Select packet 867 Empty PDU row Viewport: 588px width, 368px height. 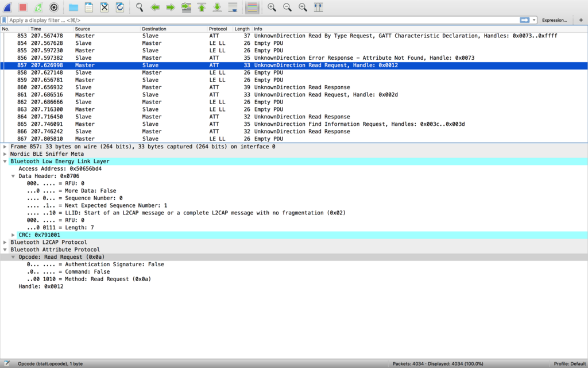pyautogui.click(x=294, y=139)
